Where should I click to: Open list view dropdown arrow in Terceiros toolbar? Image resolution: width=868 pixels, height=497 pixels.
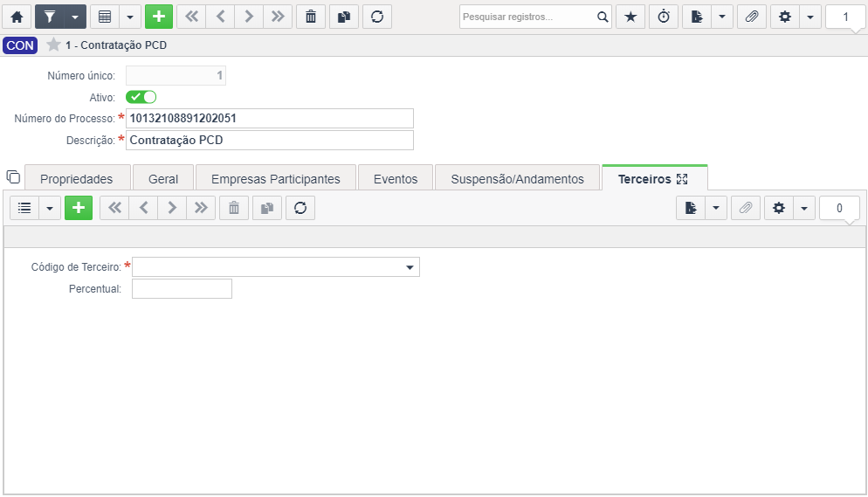tap(50, 208)
